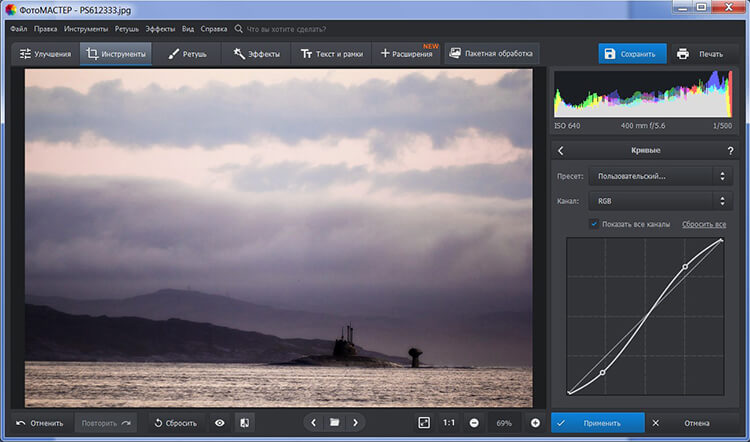
Task: Toggle the before/after compare icon
Action: coord(244,423)
